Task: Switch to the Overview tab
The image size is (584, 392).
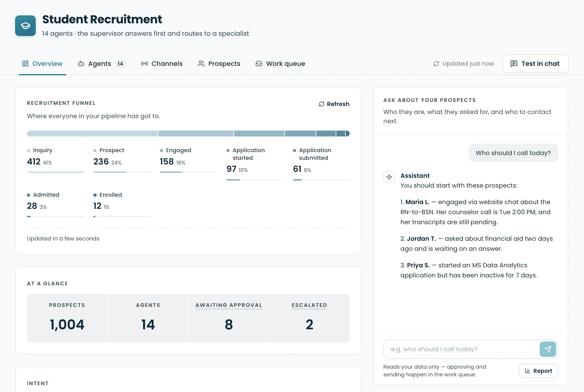Action: point(43,64)
